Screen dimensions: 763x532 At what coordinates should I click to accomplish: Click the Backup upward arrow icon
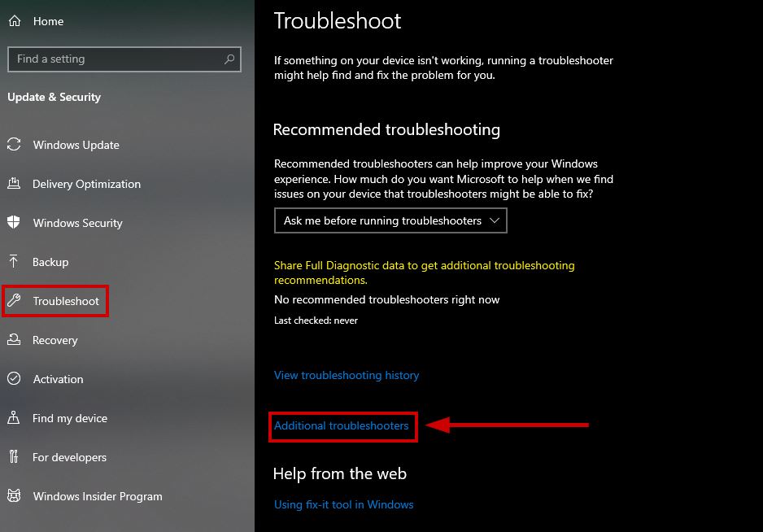point(14,261)
